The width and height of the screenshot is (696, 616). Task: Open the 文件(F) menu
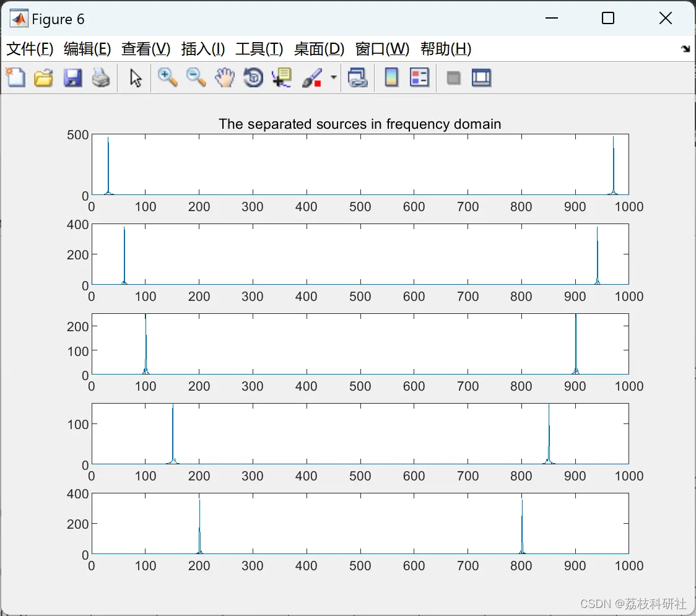30,49
